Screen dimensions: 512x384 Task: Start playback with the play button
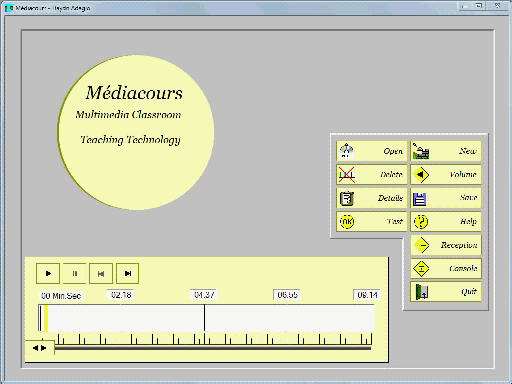(x=48, y=273)
